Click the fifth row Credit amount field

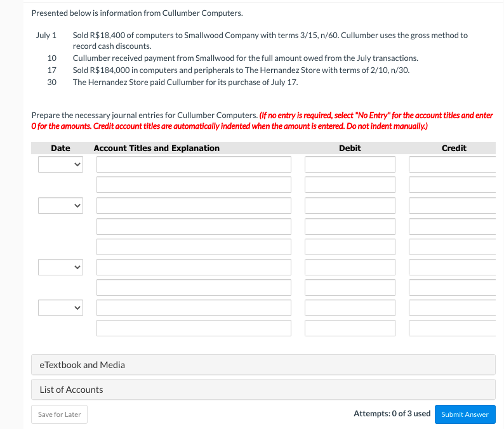[x=452, y=247]
